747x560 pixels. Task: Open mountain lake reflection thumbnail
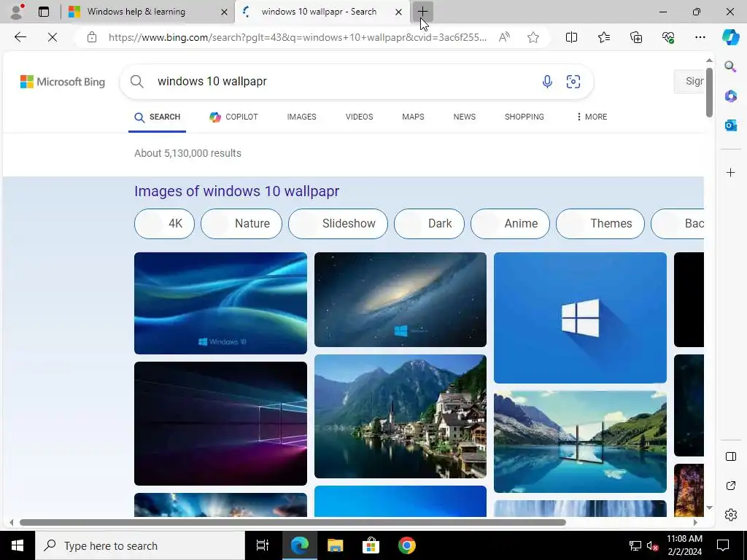[580, 442]
